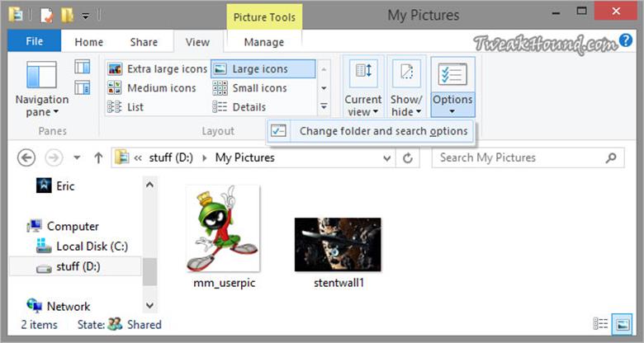This screenshot has width=644, height=343.
Task: Choose Medium icons layout
Action: coord(152,87)
